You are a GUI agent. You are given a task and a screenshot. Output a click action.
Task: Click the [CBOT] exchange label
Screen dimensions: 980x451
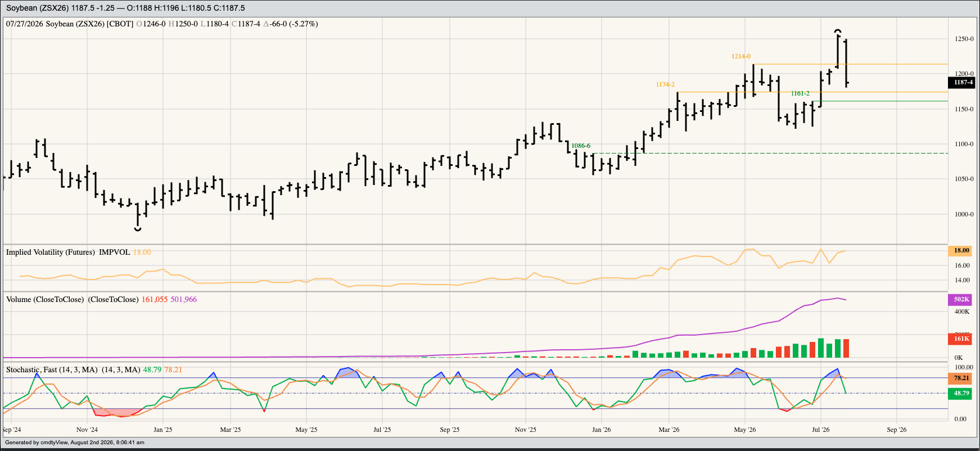click(x=120, y=24)
